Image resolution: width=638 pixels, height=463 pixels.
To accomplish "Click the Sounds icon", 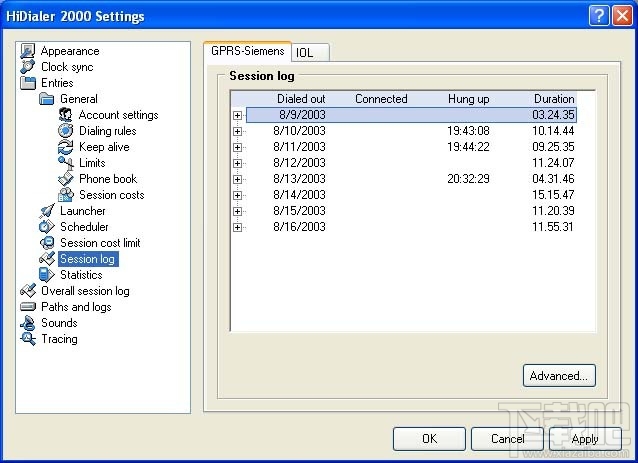I will (x=28, y=323).
